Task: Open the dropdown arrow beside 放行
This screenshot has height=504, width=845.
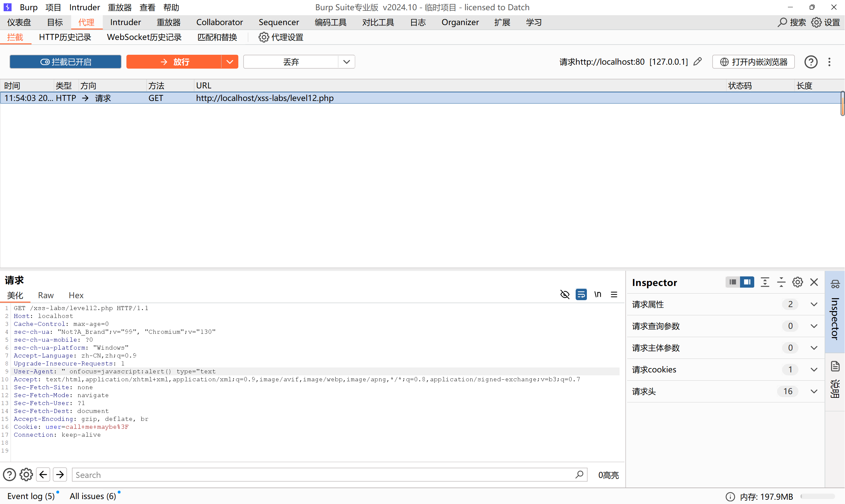Action: tap(230, 62)
